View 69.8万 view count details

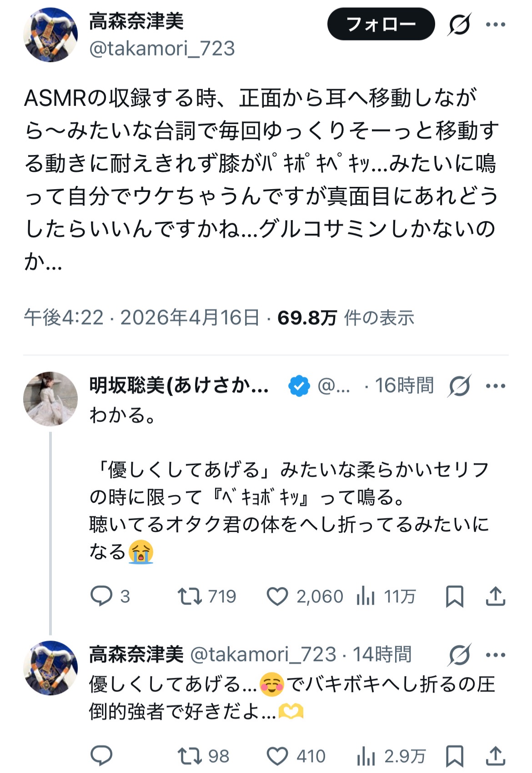[307, 318]
